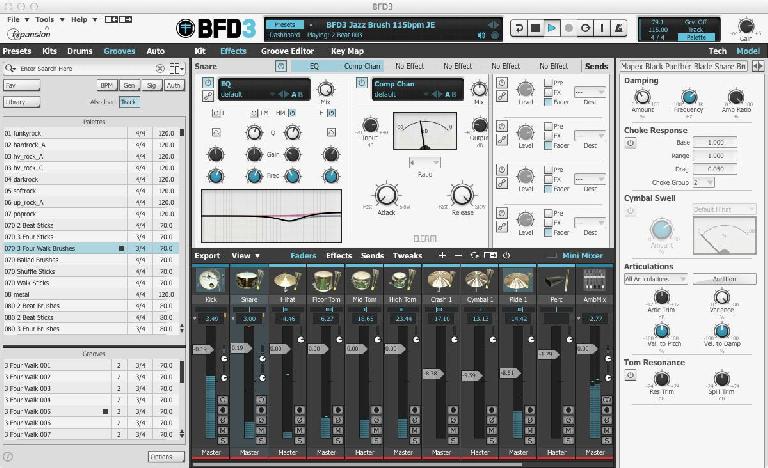Open the All Articulations dropdown

pos(655,279)
